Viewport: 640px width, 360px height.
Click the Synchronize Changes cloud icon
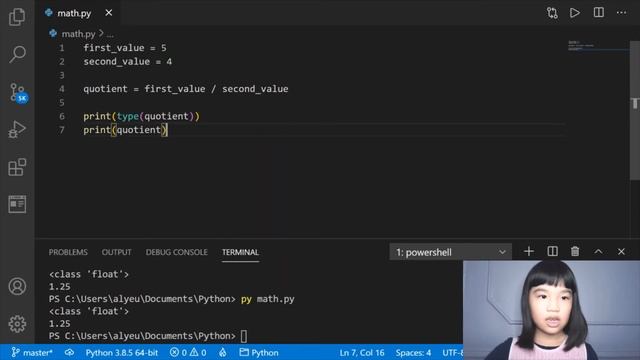click(x=69, y=352)
